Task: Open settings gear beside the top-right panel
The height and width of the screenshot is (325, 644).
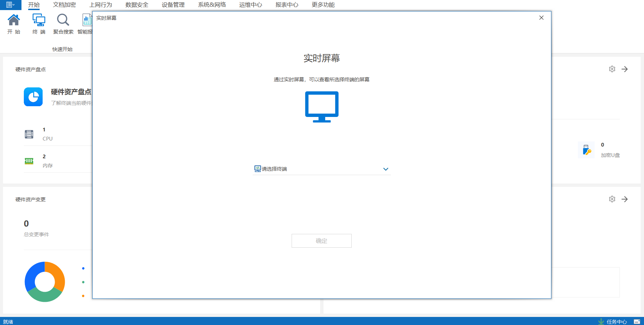Action: [x=612, y=69]
